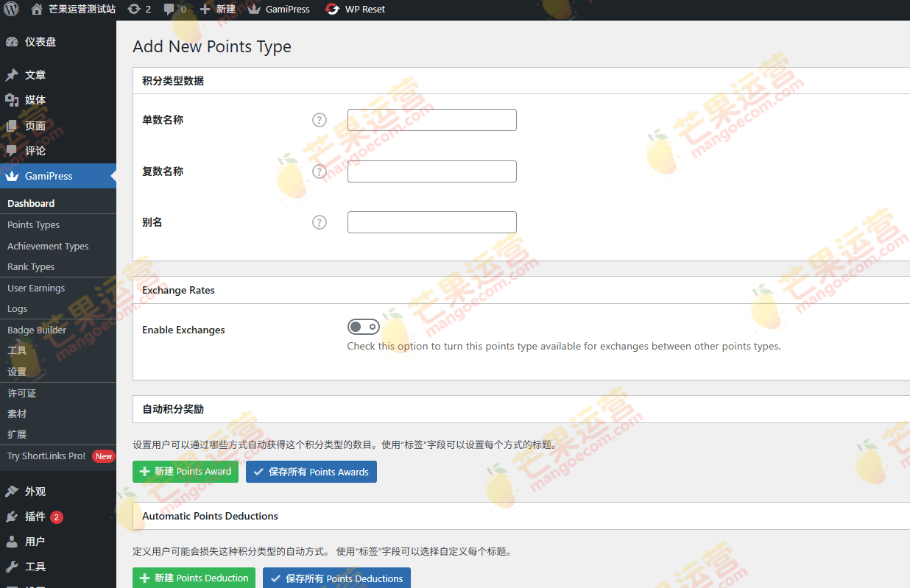
Task: Click help icon beside 复数名称 field
Action: pyautogui.click(x=319, y=171)
